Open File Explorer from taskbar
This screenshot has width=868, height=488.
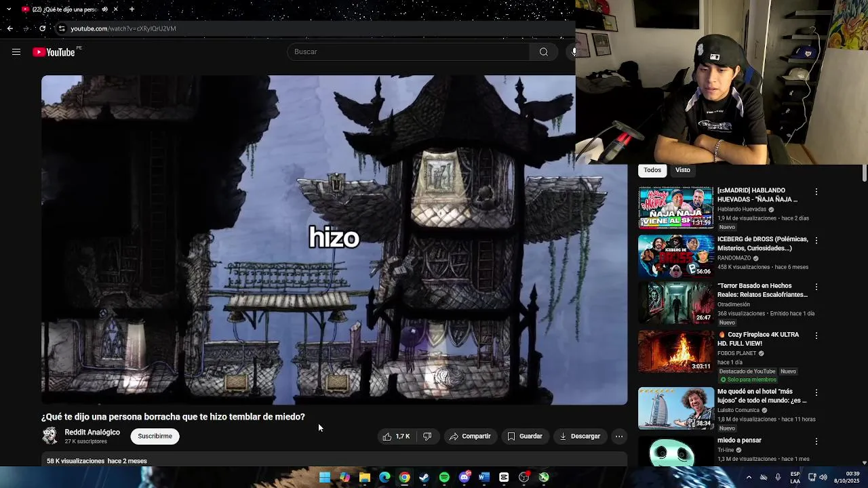365,477
